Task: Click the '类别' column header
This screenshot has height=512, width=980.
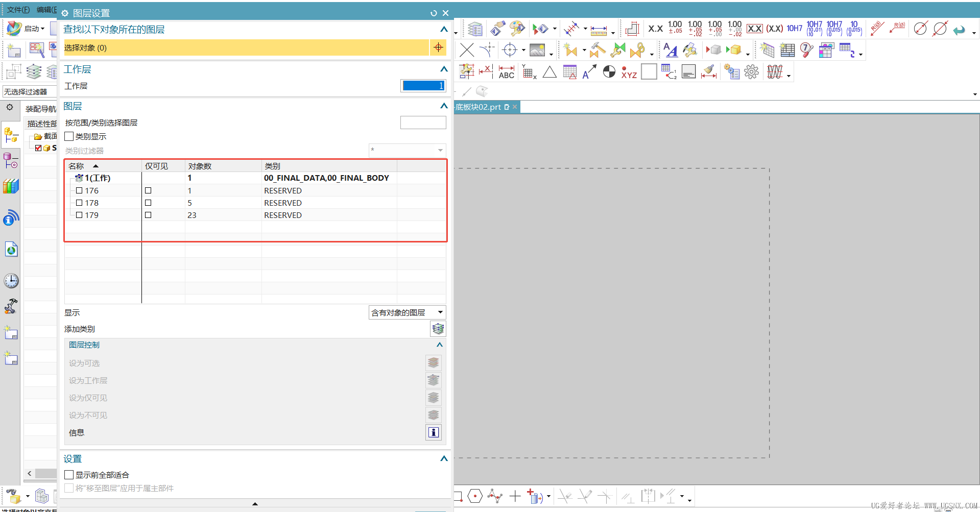Action: (x=329, y=166)
